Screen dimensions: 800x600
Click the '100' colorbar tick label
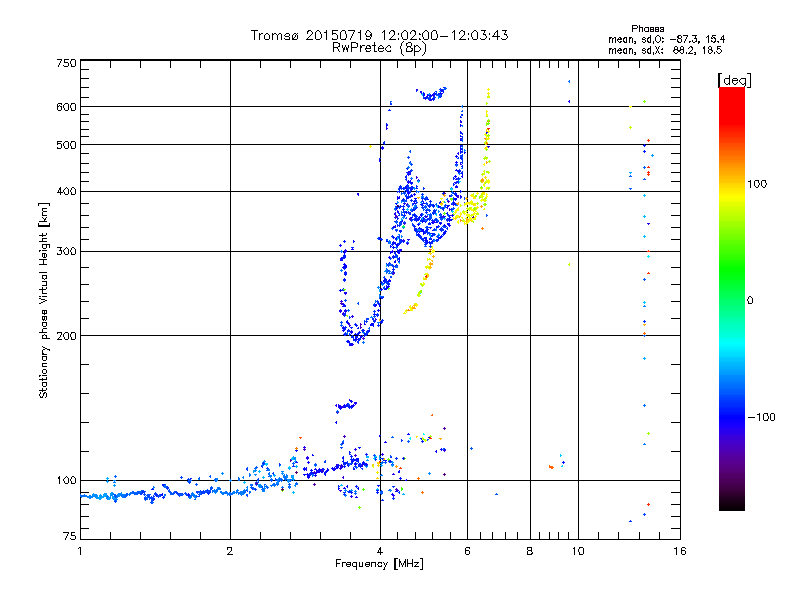757,184
